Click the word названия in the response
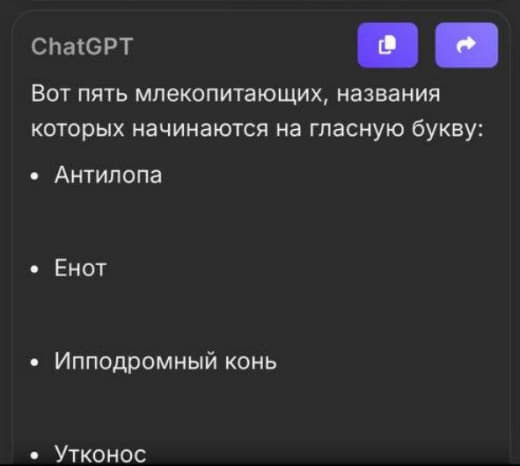 pyautogui.click(x=388, y=93)
